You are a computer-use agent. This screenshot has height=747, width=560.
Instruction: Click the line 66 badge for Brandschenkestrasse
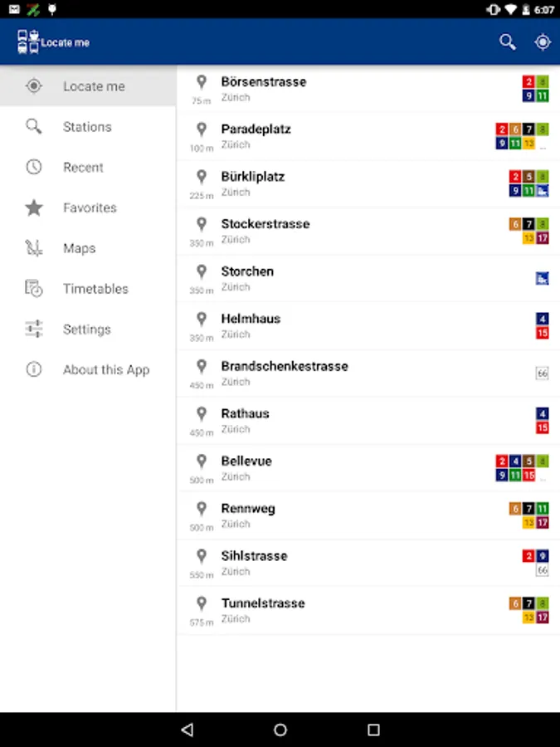(543, 374)
